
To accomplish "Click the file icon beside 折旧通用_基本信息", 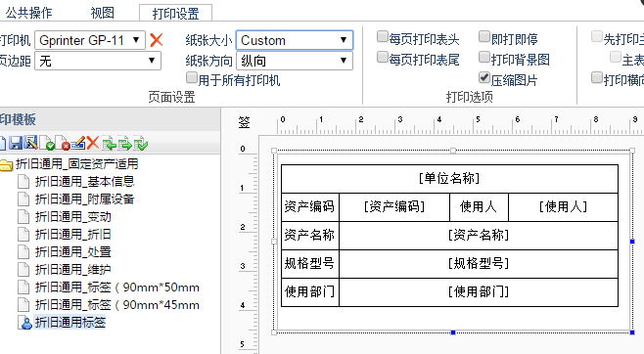I will pos(23,181).
